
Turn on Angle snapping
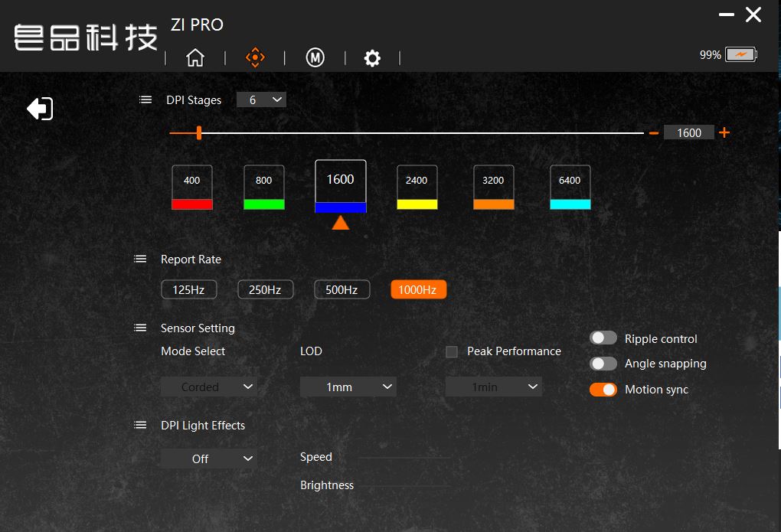point(603,364)
